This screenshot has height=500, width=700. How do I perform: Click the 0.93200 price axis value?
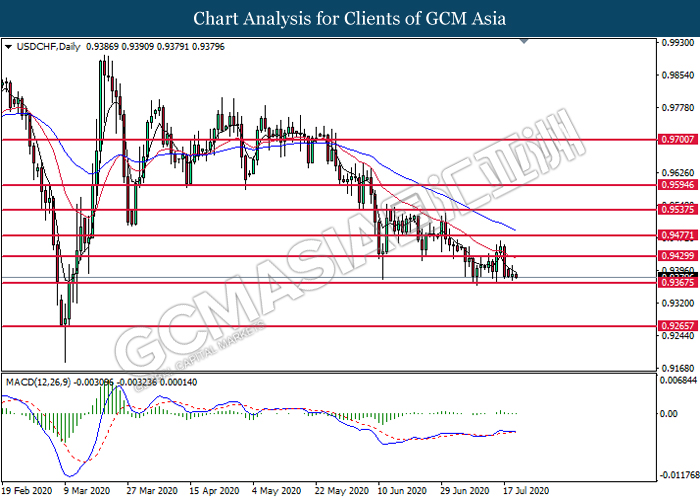click(x=678, y=303)
